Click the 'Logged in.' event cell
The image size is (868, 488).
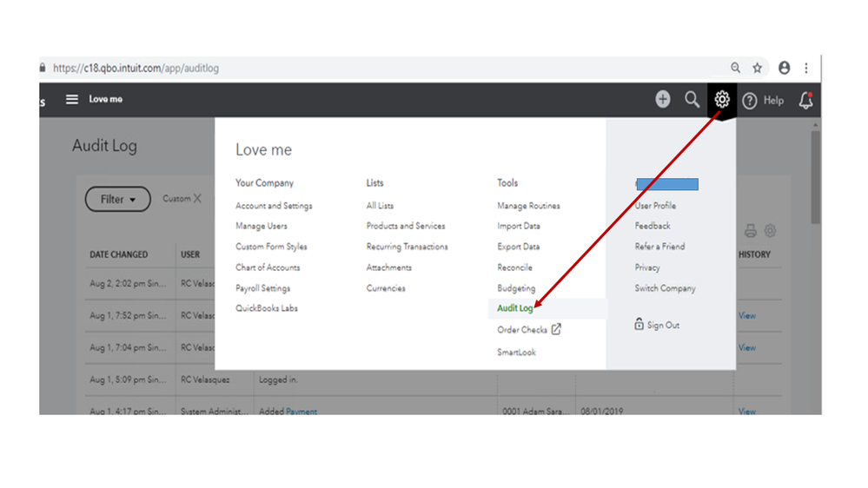coord(278,380)
